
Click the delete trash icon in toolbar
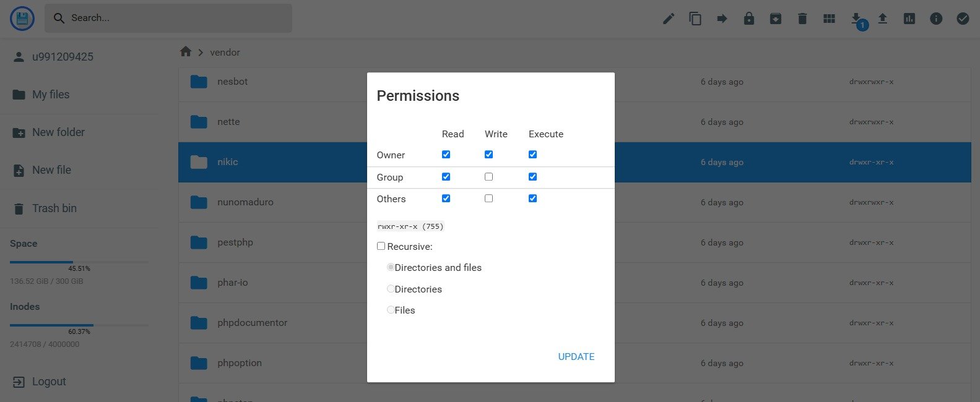(802, 19)
